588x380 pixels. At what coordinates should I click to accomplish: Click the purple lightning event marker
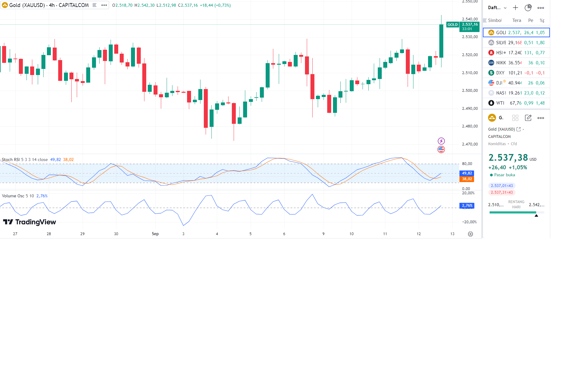(441, 141)
